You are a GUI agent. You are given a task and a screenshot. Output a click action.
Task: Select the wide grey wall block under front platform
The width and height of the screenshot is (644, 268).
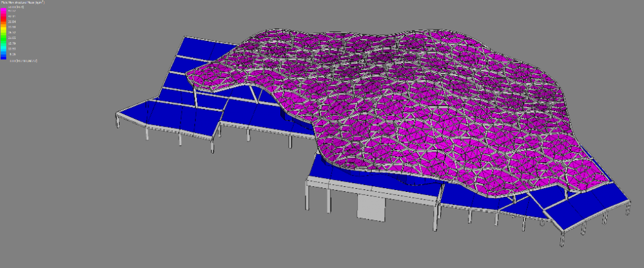pyautogui.click(x=370, y=206)
